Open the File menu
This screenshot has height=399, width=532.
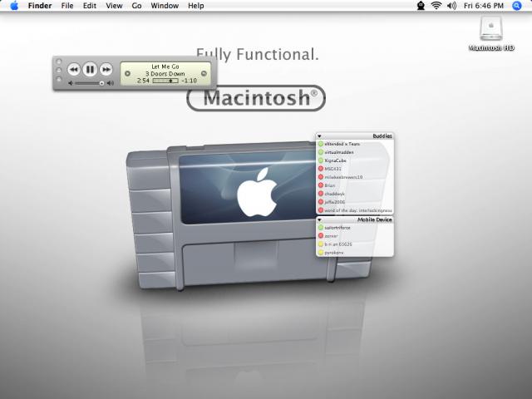point(67,6)
